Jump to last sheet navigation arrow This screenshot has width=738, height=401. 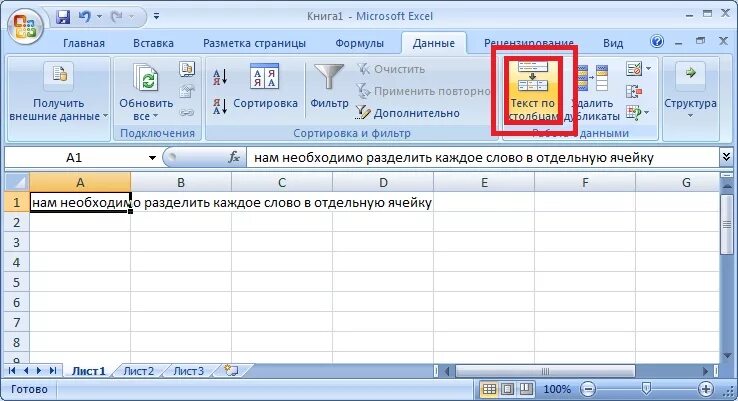53,370
